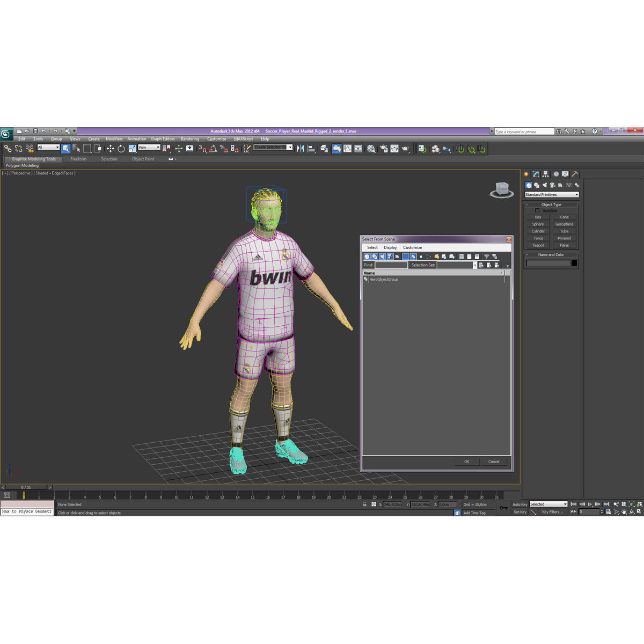Click the Select and Link chain icon
This screenshot has width=644, height=644.
(8, 149)
